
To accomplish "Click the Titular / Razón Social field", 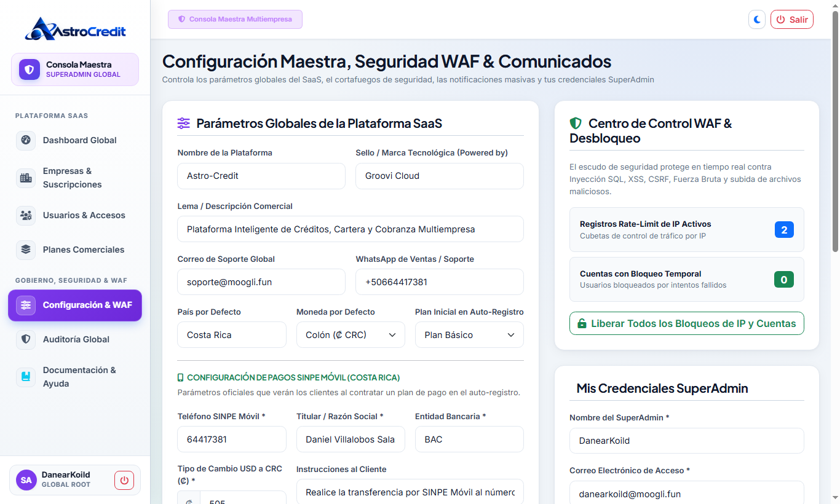I will pyautogui.click(x=351, y=439).
